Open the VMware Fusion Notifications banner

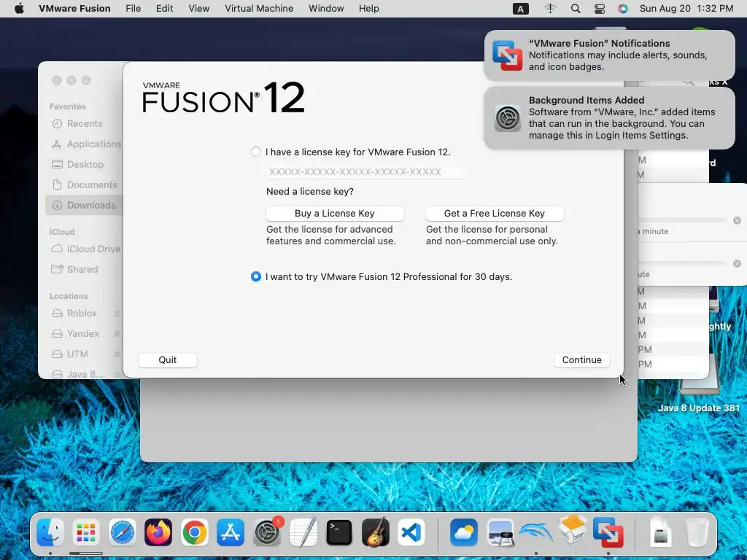click(x=609, y=55)
